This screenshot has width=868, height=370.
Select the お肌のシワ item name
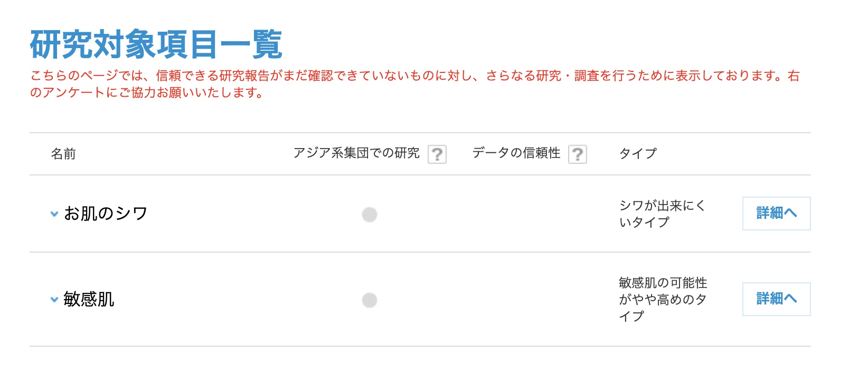(x=105, y=214)
